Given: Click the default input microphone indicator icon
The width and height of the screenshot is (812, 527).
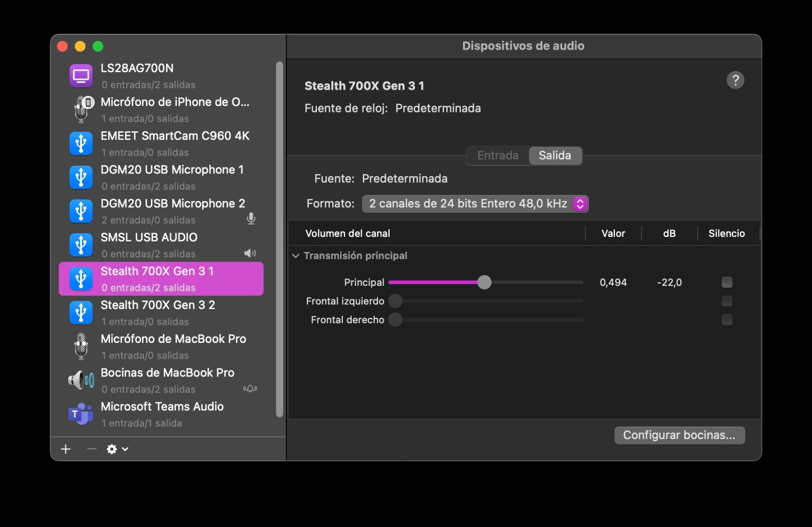Looking at the screenshot, I should click(251, 218).
